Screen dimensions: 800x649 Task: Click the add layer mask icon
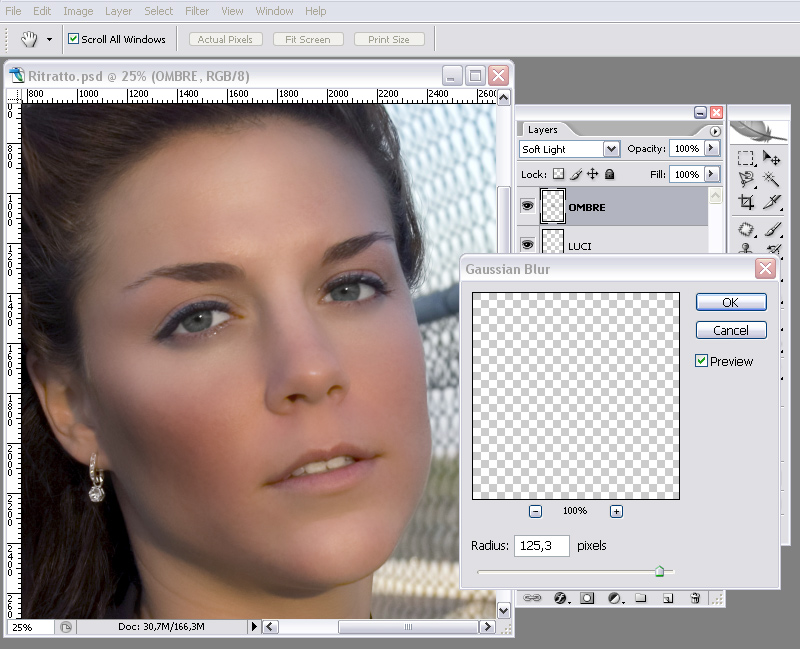pos(587,598)
